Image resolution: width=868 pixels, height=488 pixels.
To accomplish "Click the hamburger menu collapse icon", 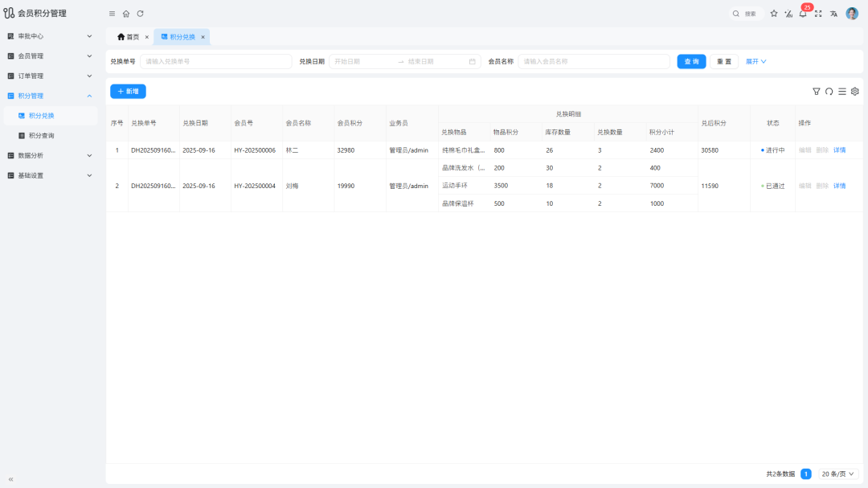I will click(x=112, y=14).
